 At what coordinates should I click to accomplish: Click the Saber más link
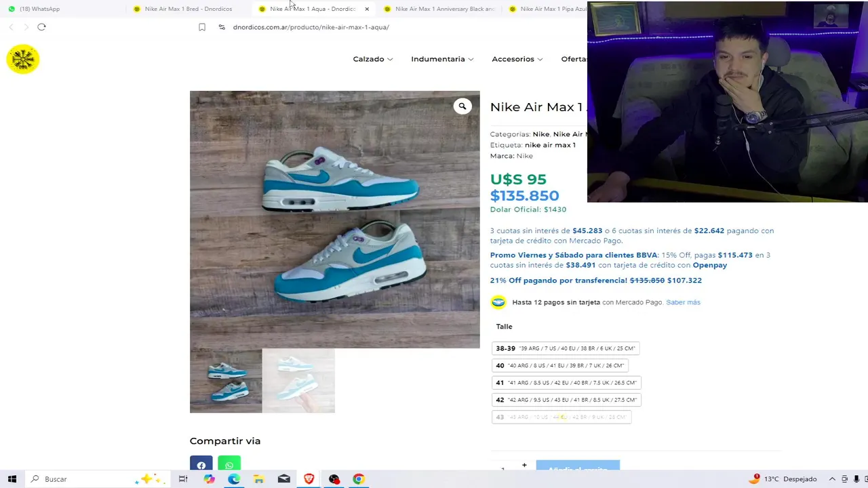click(x=683, y=302)
